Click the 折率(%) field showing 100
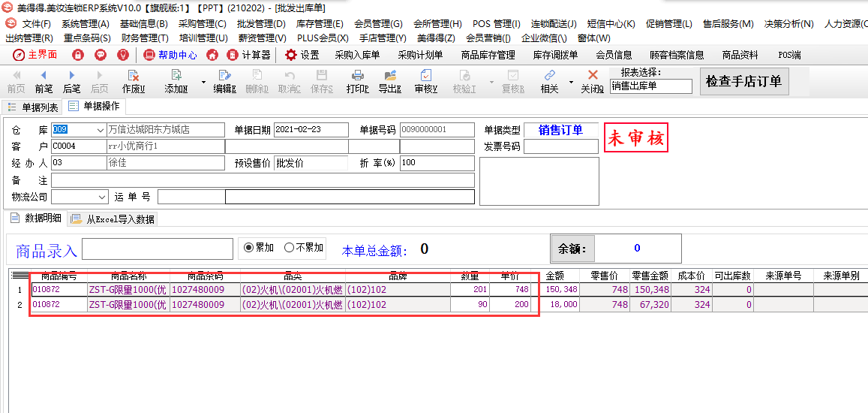This screenshot has width=868, height=413. (437, 163)
